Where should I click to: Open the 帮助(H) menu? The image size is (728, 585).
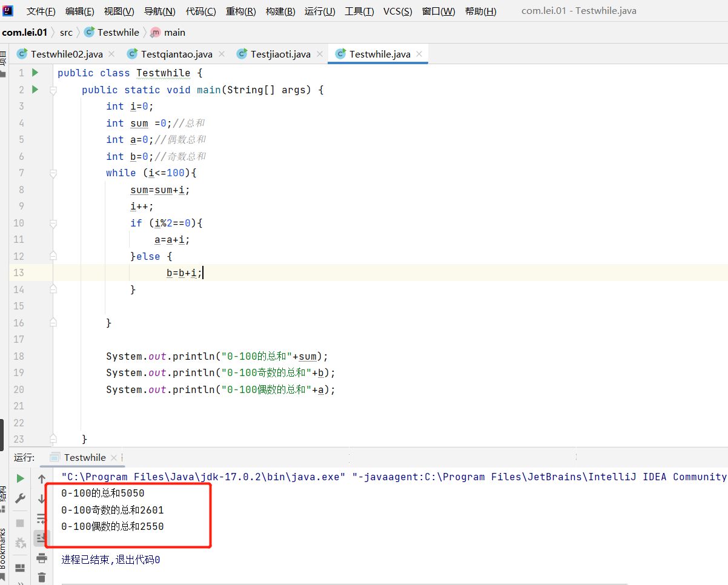(481, 12)
